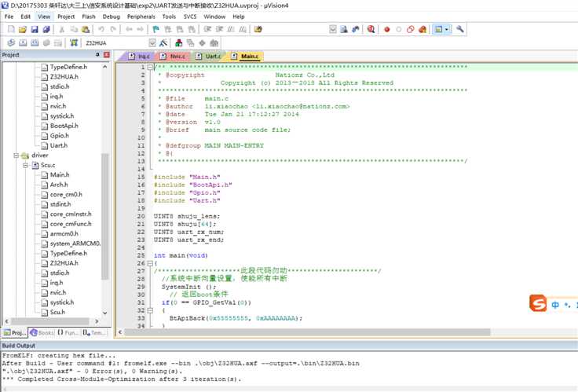Open the Find in Files tool
This screenshot has width=578, height=392.
258,29
